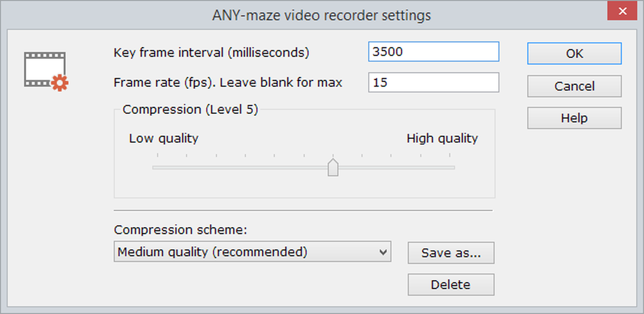Open Help for recorder settings
Screen dimensions: 644x314
click(574, 118)
